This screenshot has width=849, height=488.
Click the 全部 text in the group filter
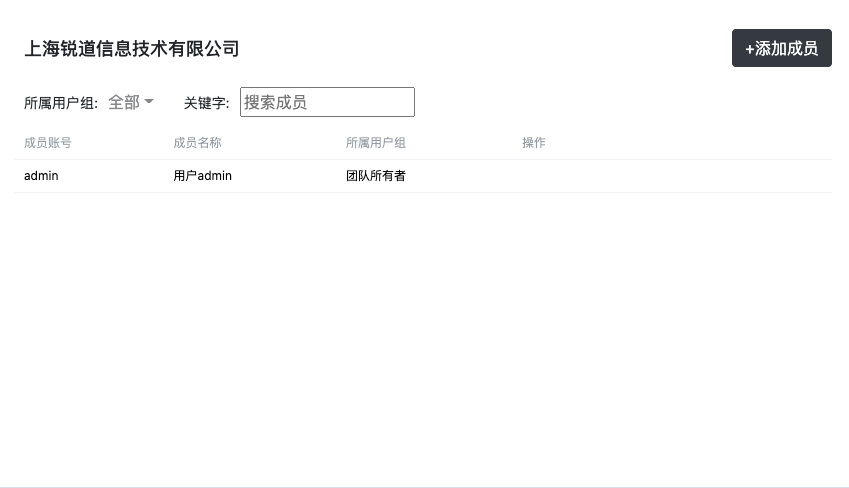[x=123, y=102]
